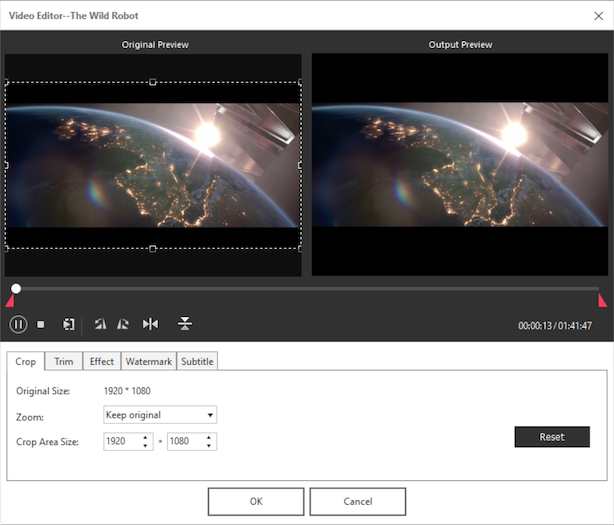Open the Subtitle tab
Image resolution: width=614 pixels, height=526 pixels.
tap(197, 361)
